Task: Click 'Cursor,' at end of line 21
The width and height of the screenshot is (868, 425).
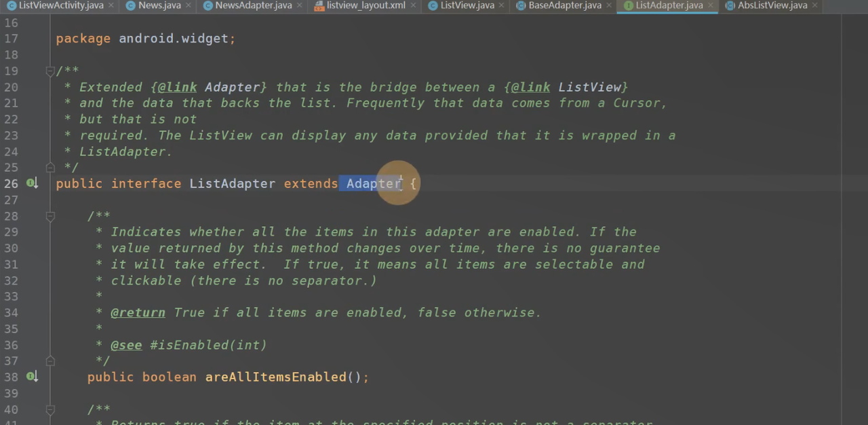Action: click(641, 103)
